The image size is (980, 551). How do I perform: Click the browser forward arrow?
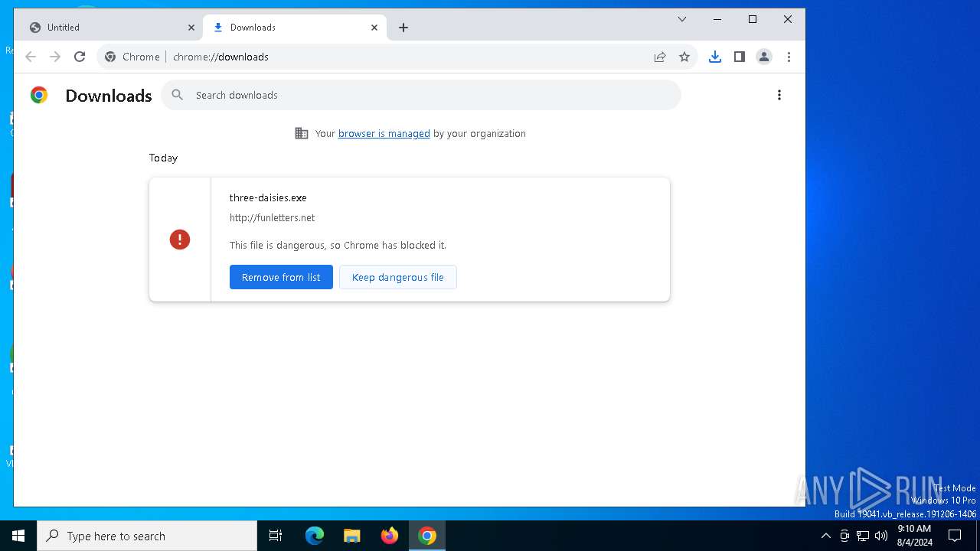click(55, 57)
